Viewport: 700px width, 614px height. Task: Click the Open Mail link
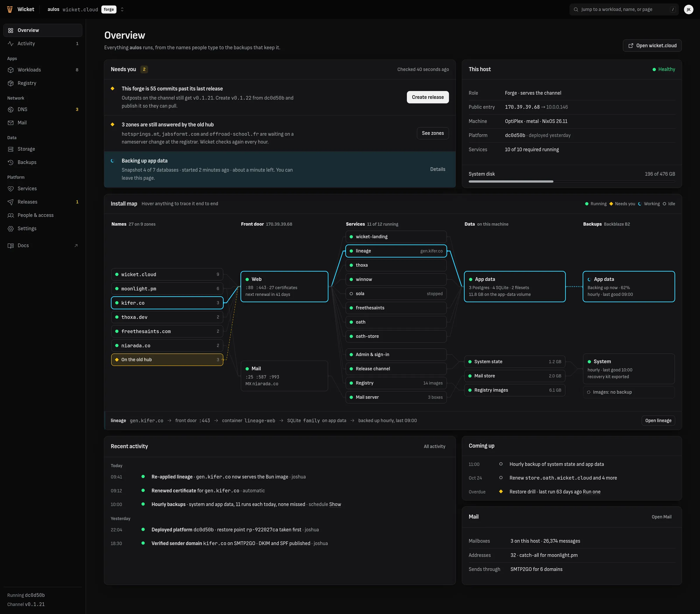click(x=661, y=517)
